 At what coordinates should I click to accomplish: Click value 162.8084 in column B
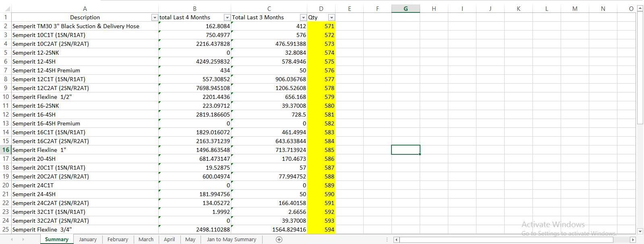tap(195, 26)
